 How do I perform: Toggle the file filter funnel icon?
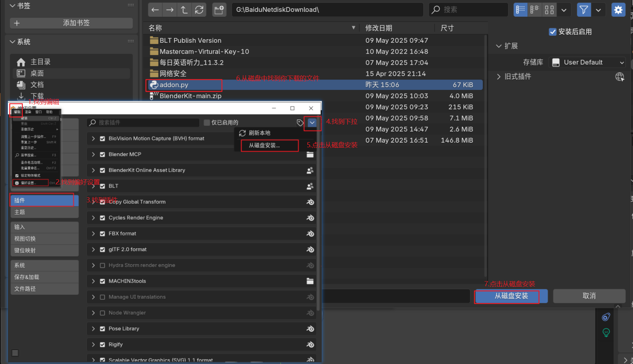584,10
